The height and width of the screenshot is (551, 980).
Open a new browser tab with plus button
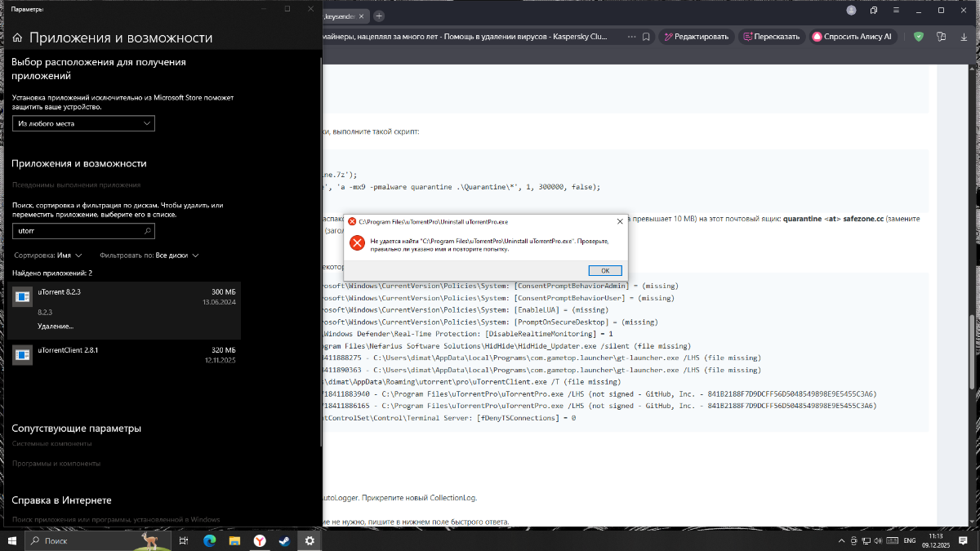(379, 16)
